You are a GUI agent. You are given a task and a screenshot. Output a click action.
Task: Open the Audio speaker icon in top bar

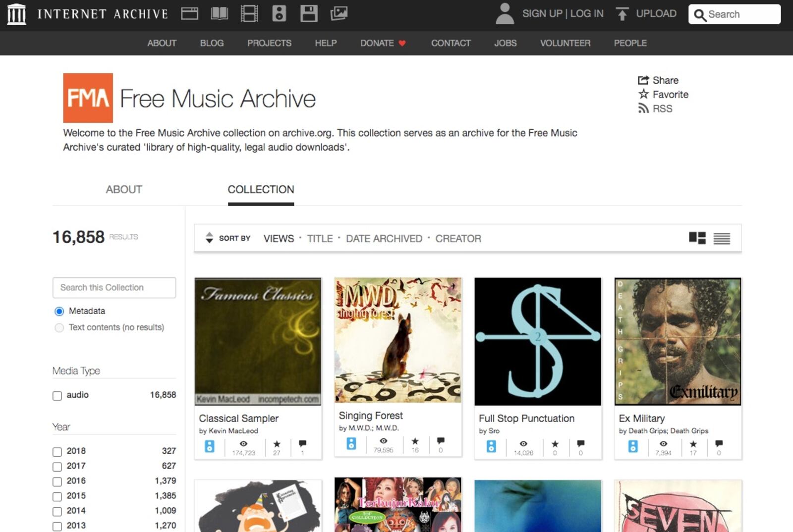click(x=279, y=13)
